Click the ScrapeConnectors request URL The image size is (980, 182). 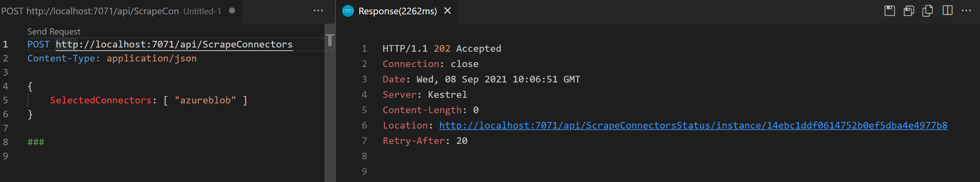(174, 44)
